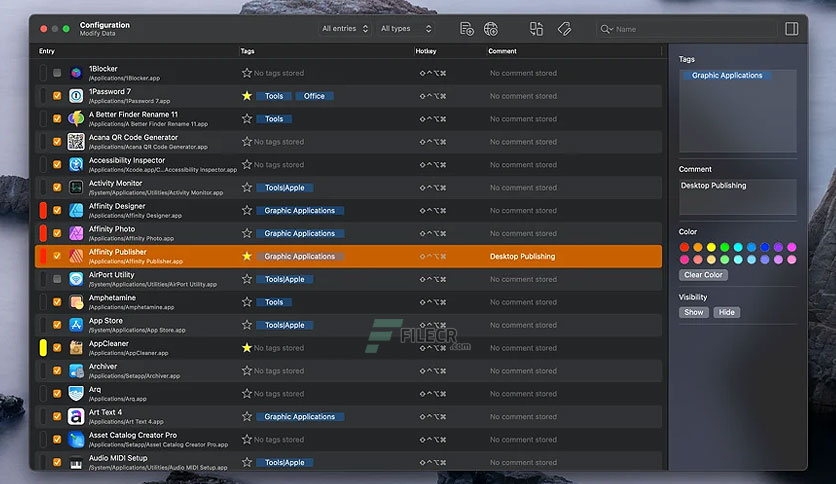Click the hotkey field of Affinity Photo row
This screenshot has height=484, width=836.
click(432, 233)
